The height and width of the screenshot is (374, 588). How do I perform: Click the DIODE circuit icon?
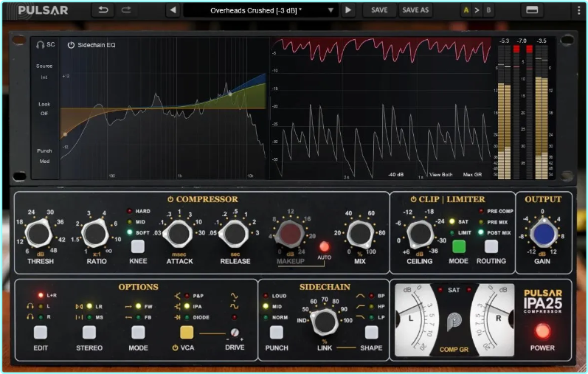177,317
